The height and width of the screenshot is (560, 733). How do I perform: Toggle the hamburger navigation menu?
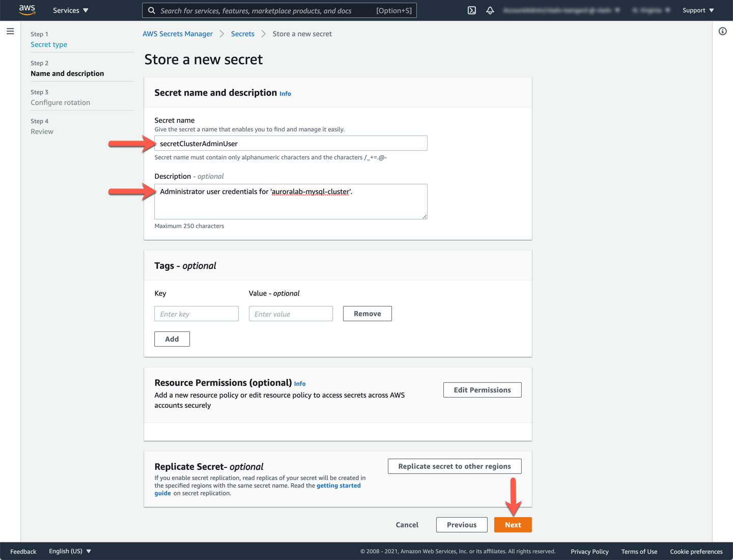pyautogui.click(x=10, y=32)
